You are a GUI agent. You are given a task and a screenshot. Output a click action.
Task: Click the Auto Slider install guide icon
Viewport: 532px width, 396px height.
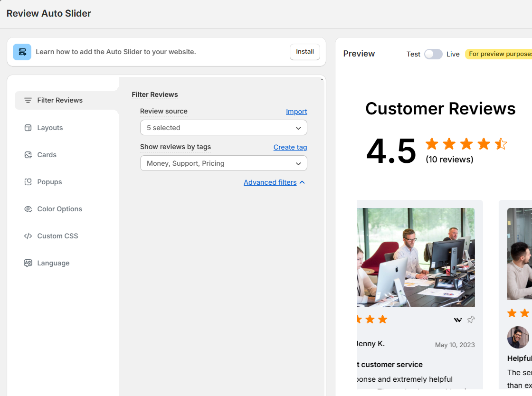22,52
